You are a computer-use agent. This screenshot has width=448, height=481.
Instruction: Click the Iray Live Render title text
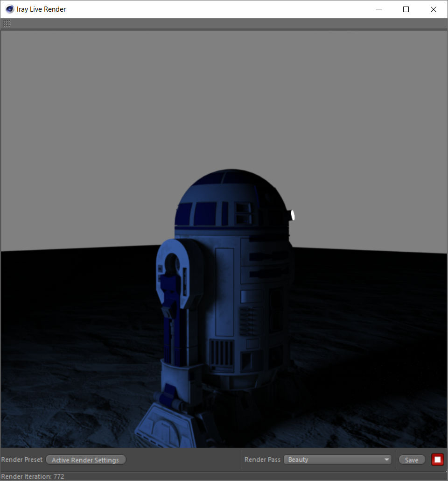(x=41, y=9)
